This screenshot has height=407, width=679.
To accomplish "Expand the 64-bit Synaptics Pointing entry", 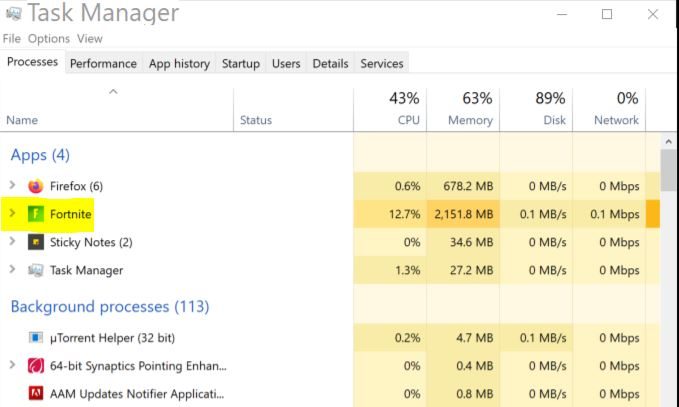I will tap(13, 365).
